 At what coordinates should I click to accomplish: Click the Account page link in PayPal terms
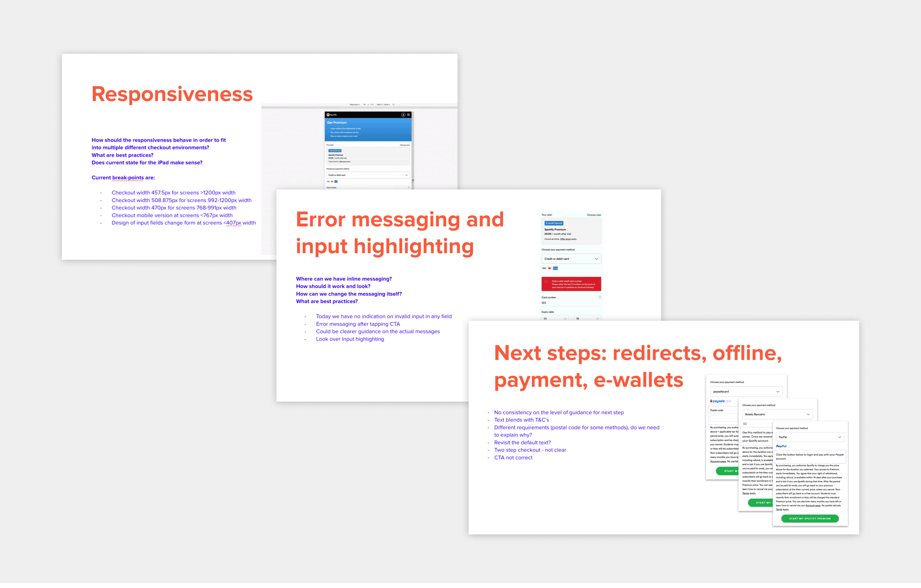tap(813, 506)
